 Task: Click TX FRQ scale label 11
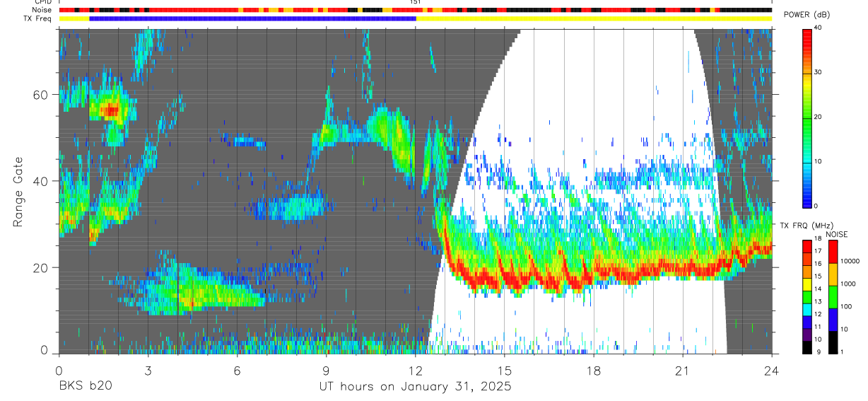click(819, 326)
